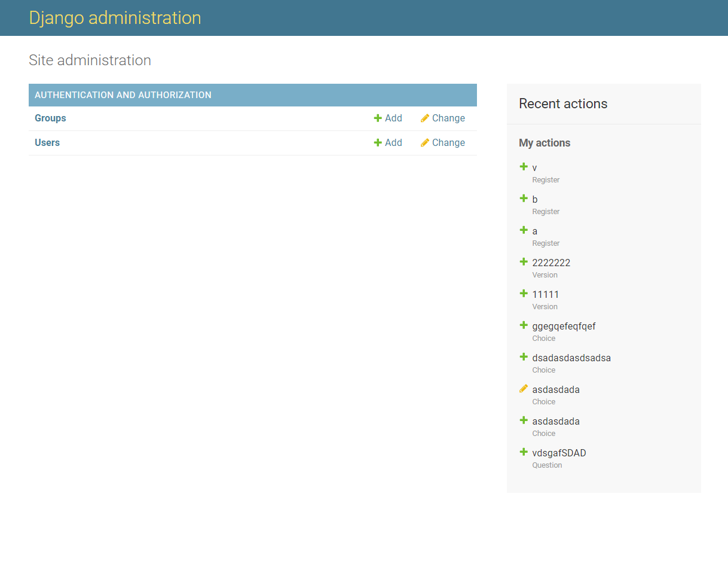
Task: Click the green plus icon beside Groups Add
Action: (x=378, y=118)
